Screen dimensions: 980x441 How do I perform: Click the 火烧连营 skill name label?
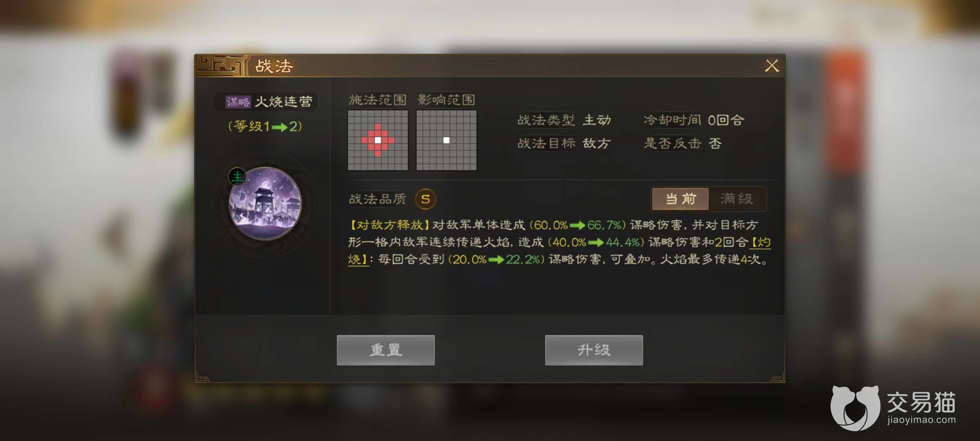pos(284,102)
